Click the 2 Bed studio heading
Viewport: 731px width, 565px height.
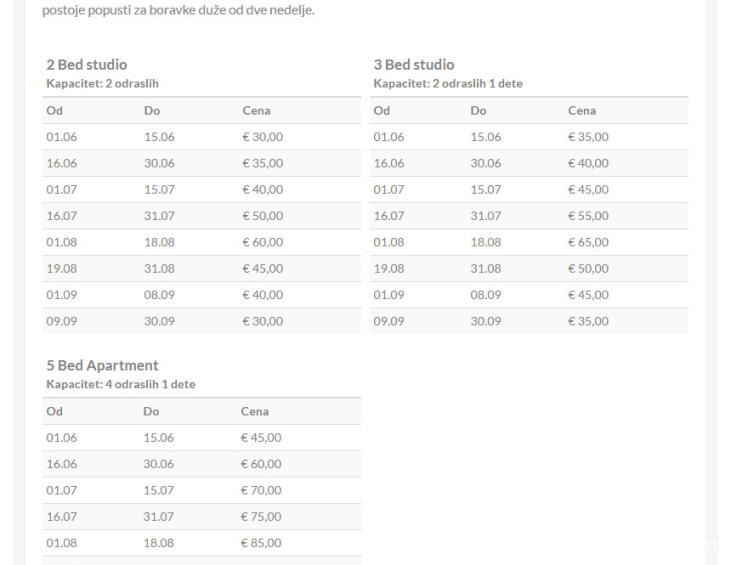(87, 64)
